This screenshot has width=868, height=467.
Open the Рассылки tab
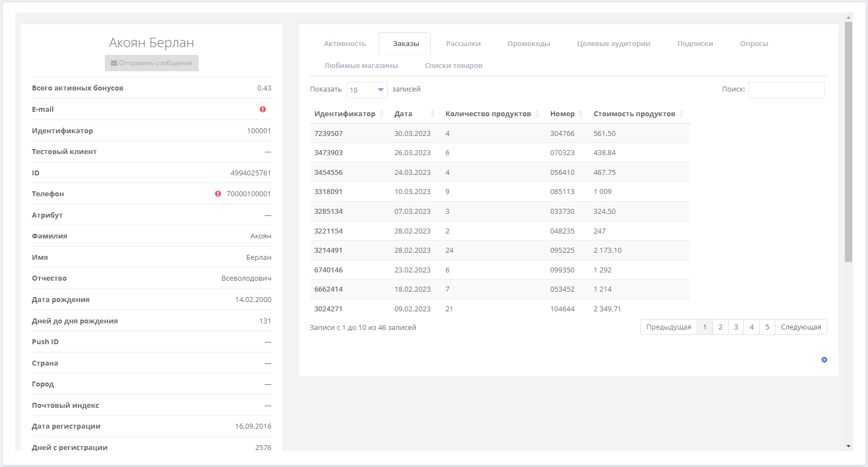[x=463, y=44]
